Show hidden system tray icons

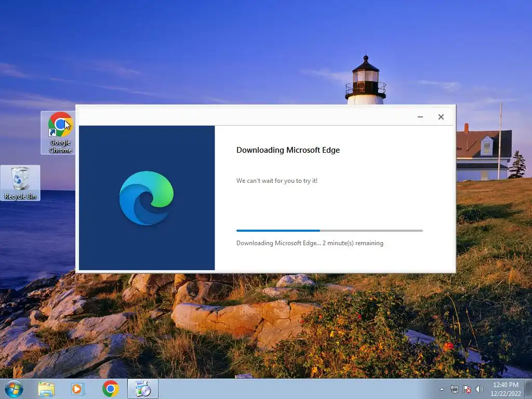pyautogui.click(x=442, y=389)
